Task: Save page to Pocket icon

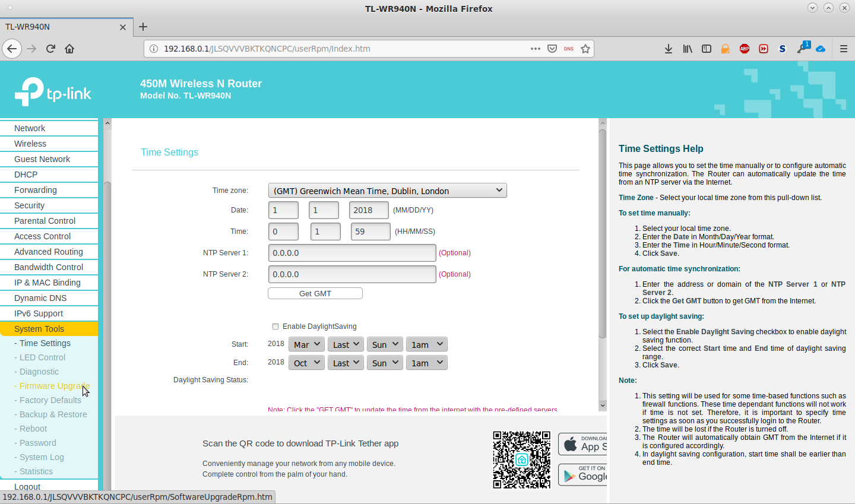Action: (x=552, y=49)
